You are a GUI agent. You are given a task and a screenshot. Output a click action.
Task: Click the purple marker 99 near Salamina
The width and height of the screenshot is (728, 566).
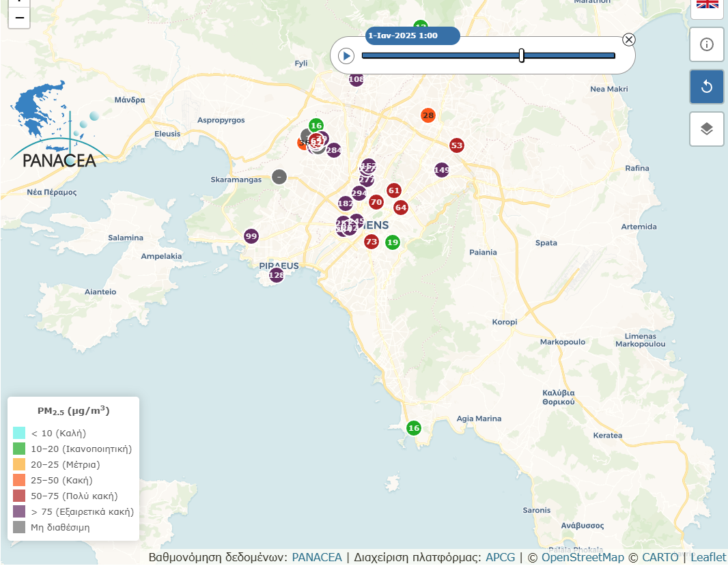pos(251,236)
